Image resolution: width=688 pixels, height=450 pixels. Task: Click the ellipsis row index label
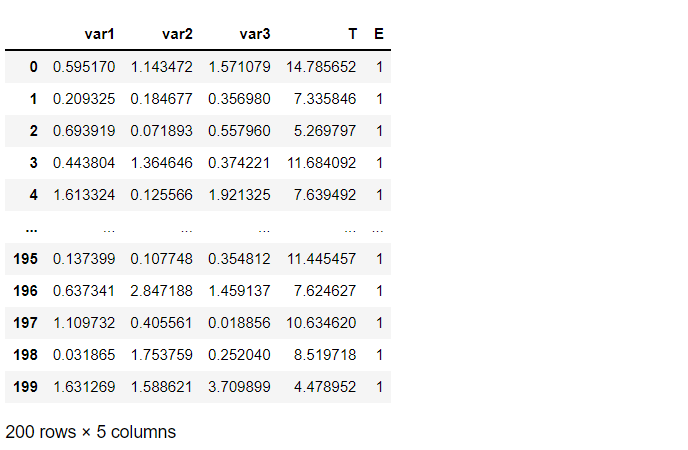(x=32, y=227)
